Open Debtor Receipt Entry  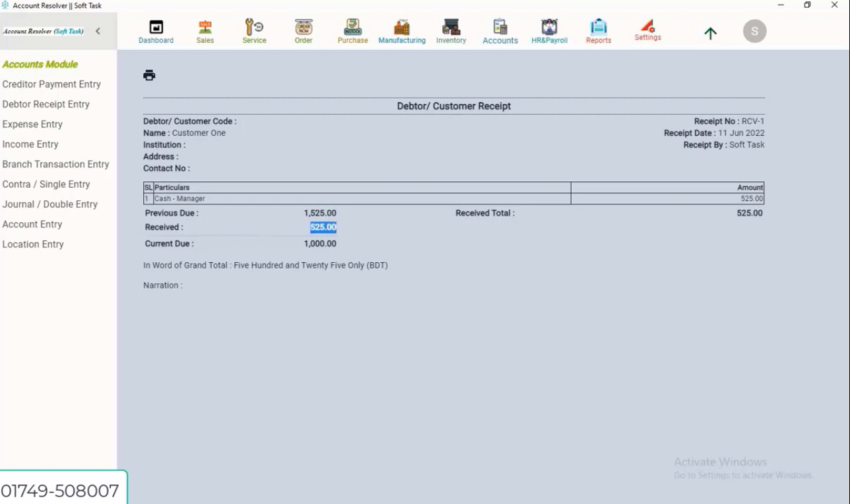(45, 103)
